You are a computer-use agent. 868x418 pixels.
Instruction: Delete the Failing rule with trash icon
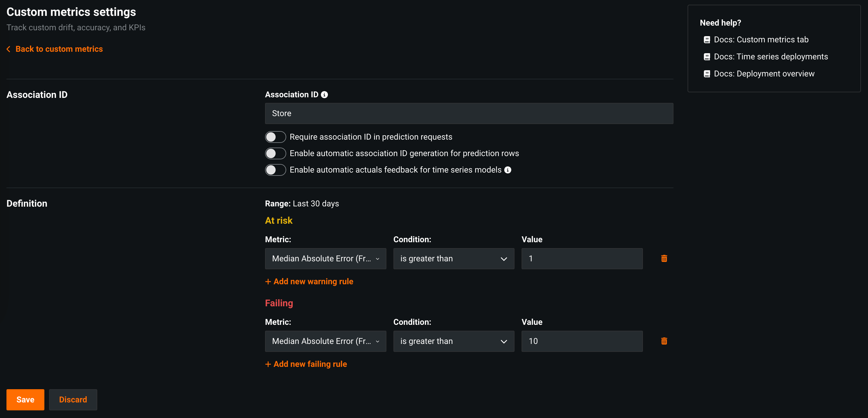coord(664,341)
